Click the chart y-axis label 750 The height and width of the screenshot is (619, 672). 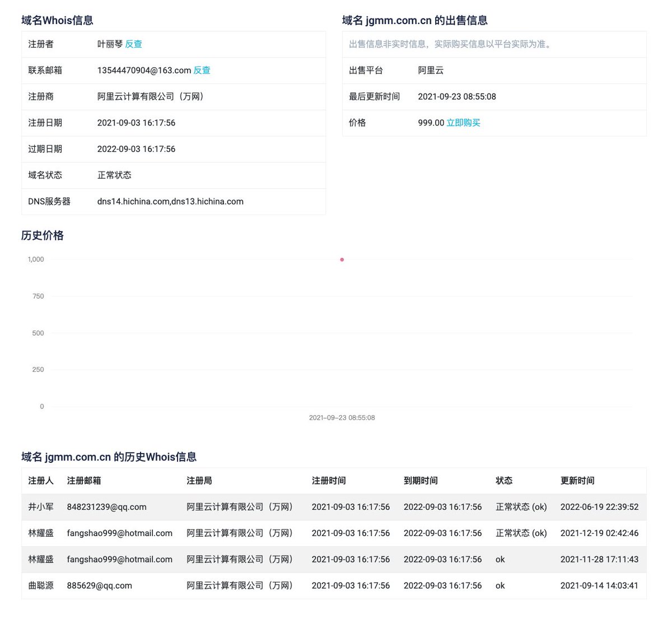coord(38,296)
